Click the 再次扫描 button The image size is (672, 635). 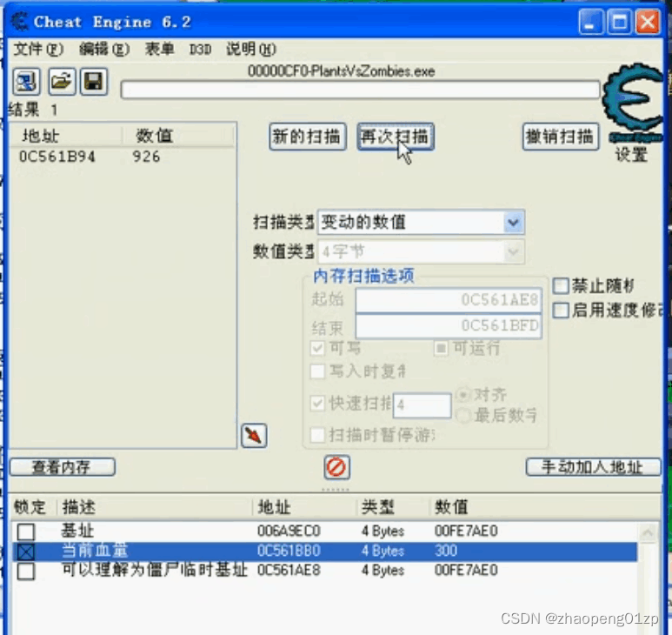pyautogui.click(x=396, y=137)
